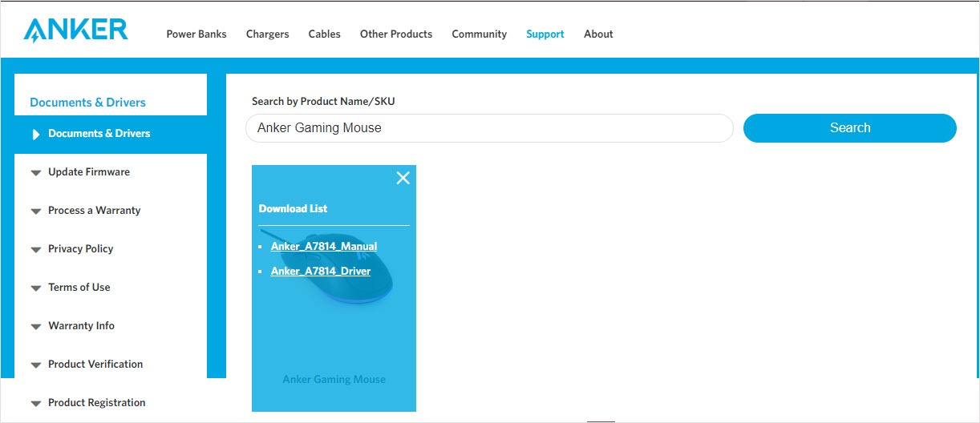Screen dimensions: 980x423
Task: Expand the Update Firmware arrow
Action: (35, 173)
